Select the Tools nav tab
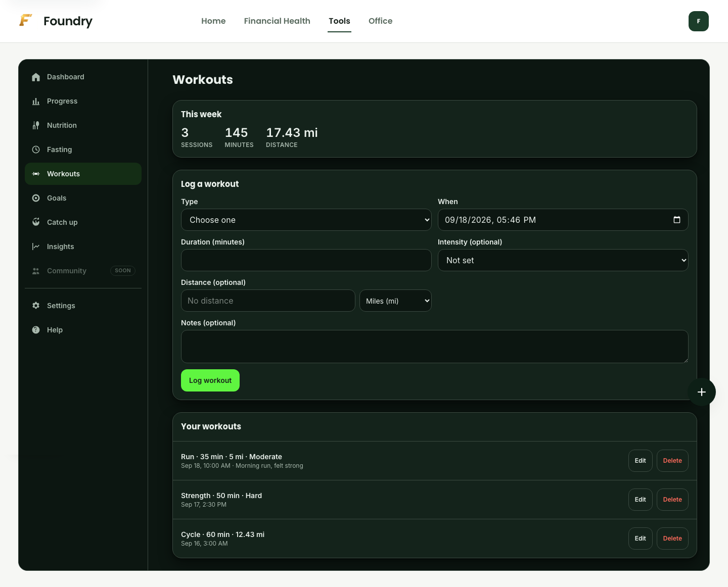Screen dimensions: 728x587 click(339, 21)
